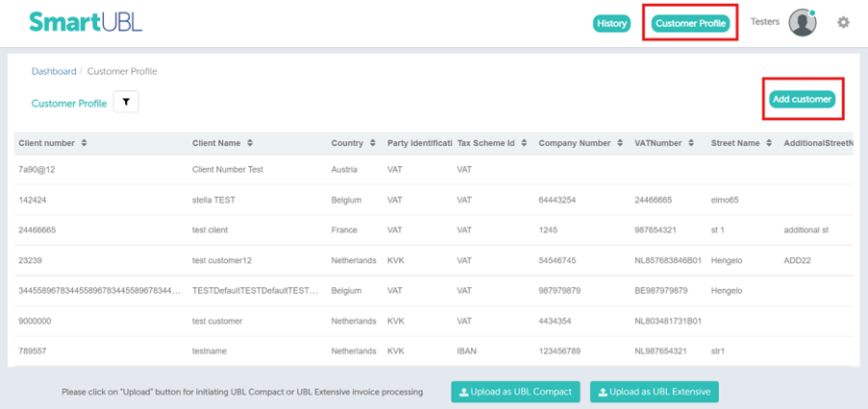Go to Dashboard breadcrumb link
The height and width of the screenshot is (409, 868).
(x=53, y=71)
